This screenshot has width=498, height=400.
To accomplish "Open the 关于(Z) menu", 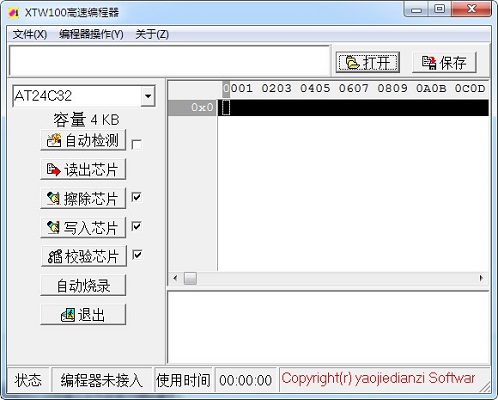I will (152, 34).
